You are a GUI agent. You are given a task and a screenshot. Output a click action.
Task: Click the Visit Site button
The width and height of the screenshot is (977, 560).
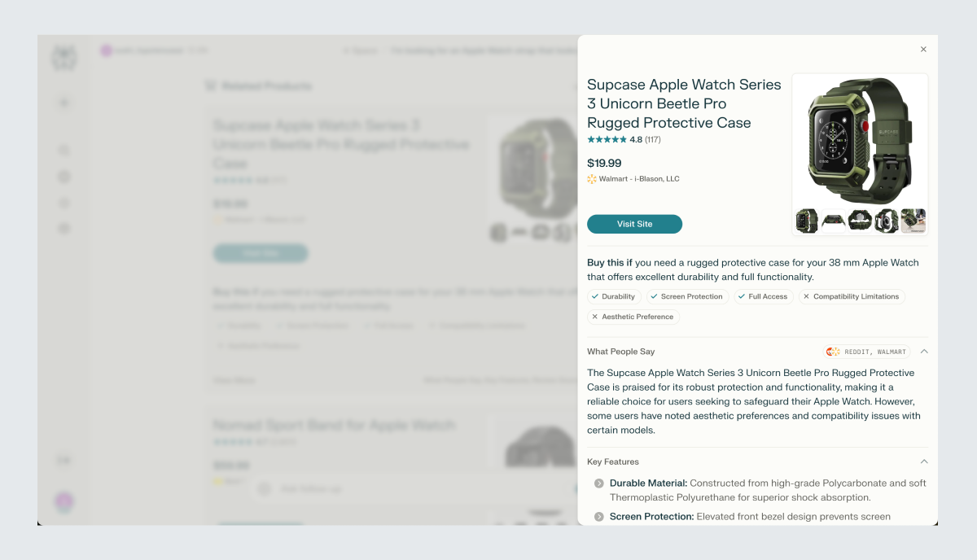coord(634,224)
